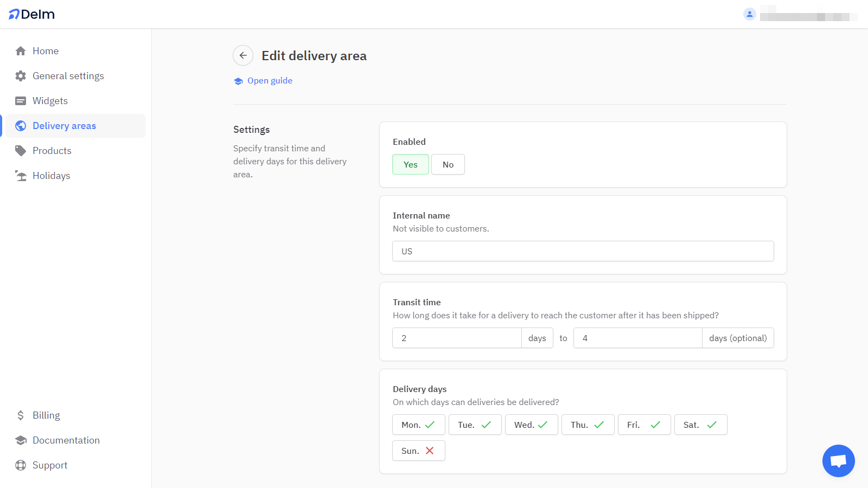Image resolution: width=868 pixels, height=488 pixels.
Task: Toggle Saturday as a delivery day
Action: tap(700, 425)
